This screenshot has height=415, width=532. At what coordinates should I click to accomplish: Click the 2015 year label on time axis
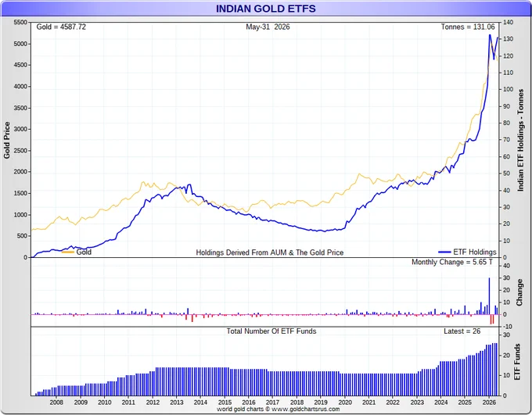[x=225, y=402]
